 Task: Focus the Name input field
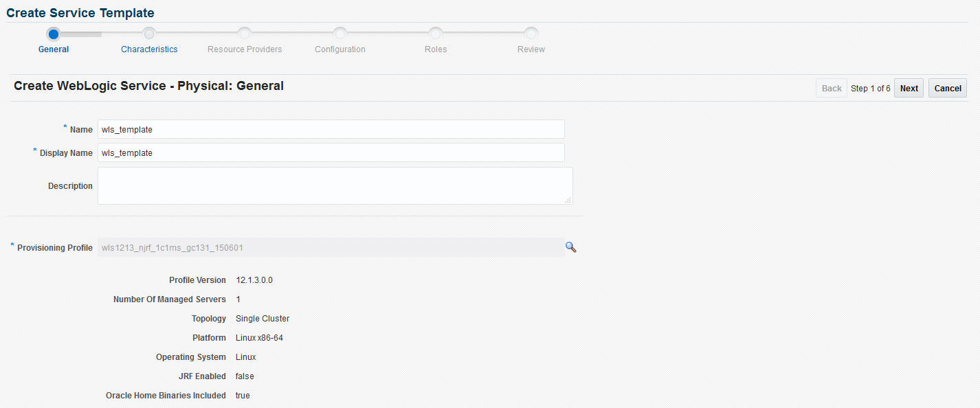331,129
